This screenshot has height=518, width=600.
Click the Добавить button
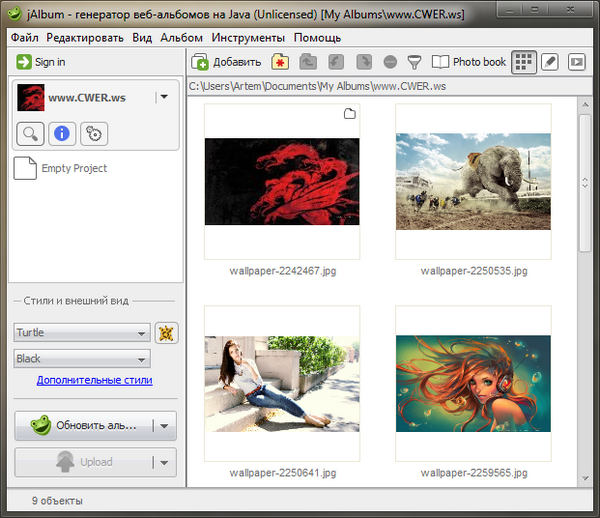[227, 62]
